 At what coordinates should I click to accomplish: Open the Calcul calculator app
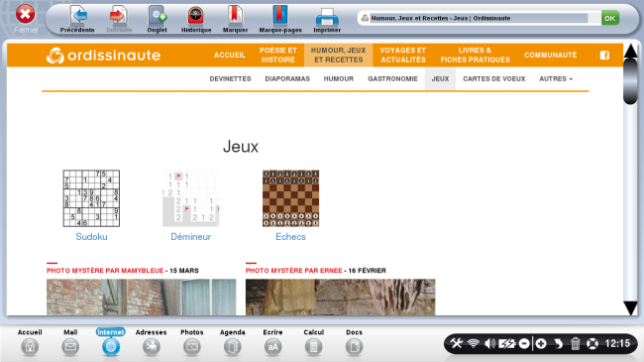313,342
